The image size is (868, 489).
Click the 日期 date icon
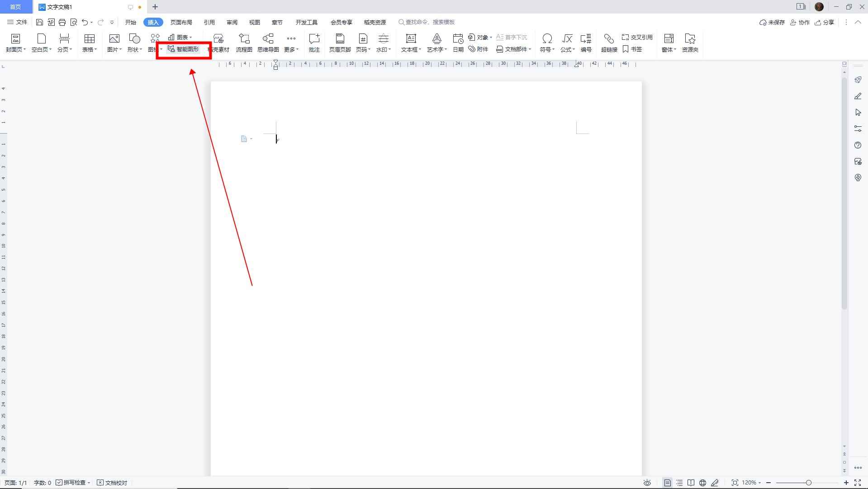458,43
